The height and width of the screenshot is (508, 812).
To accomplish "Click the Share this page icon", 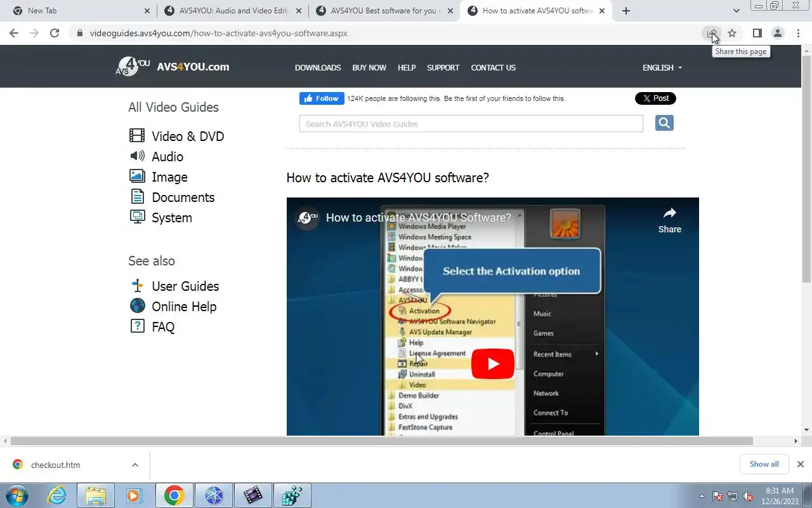I will 712,33.
